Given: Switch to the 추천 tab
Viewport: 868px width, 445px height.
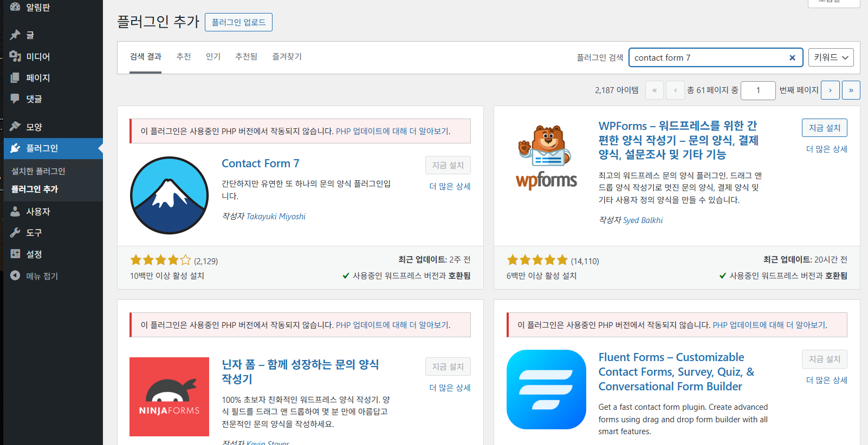Looking at the screenshot, I should point(184,56).
